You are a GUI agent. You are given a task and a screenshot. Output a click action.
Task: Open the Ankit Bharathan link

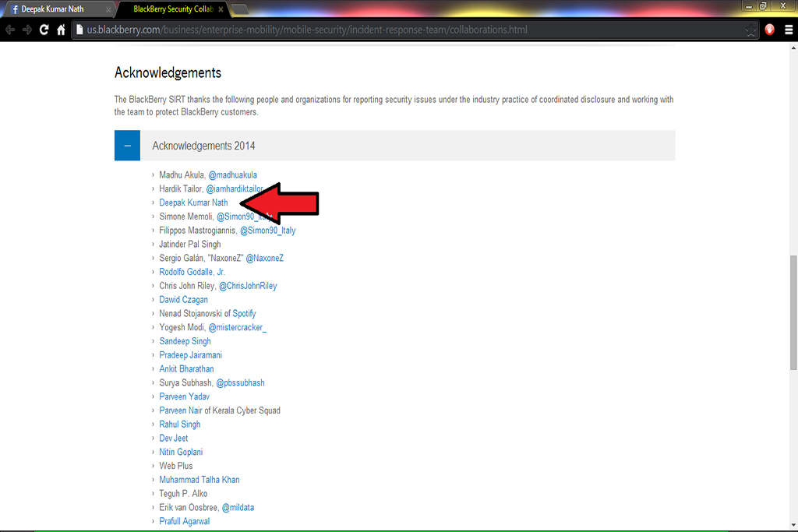tap(186, 368)
